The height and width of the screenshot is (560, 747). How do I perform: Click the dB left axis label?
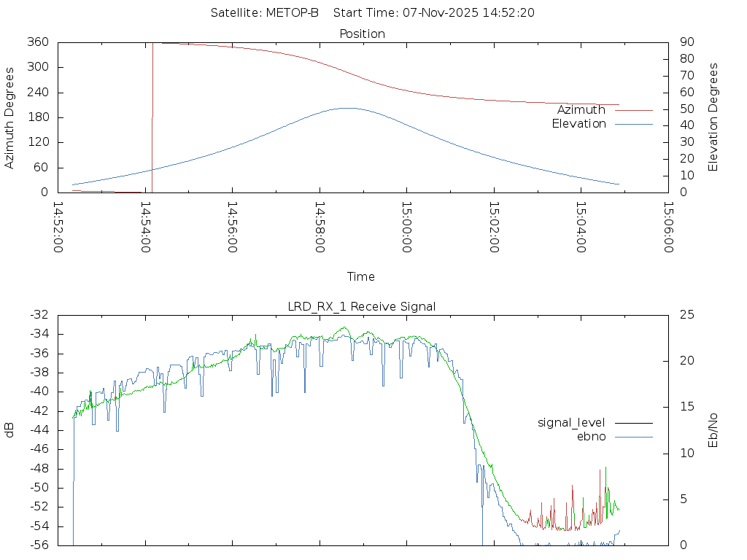pos(9,429)
